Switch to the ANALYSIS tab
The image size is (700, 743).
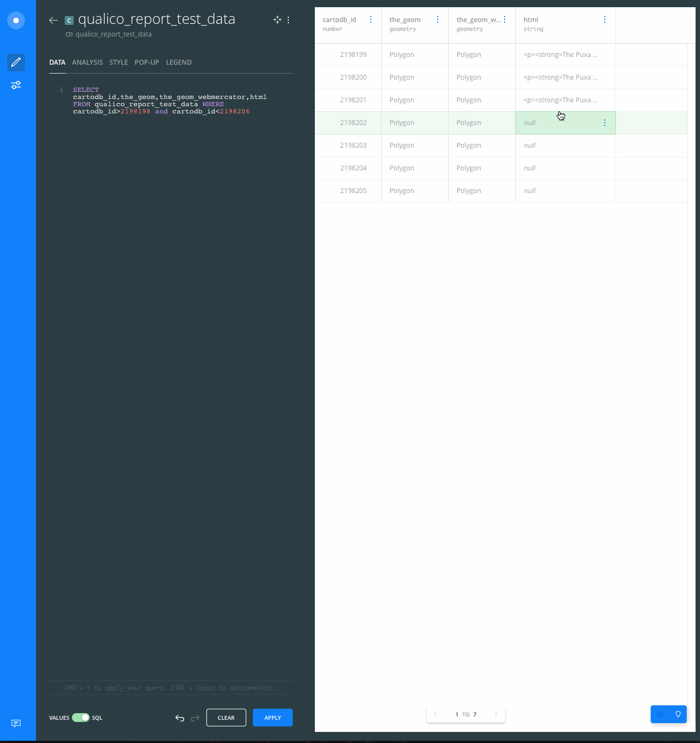pyautogui.click(x=87, y=63)
